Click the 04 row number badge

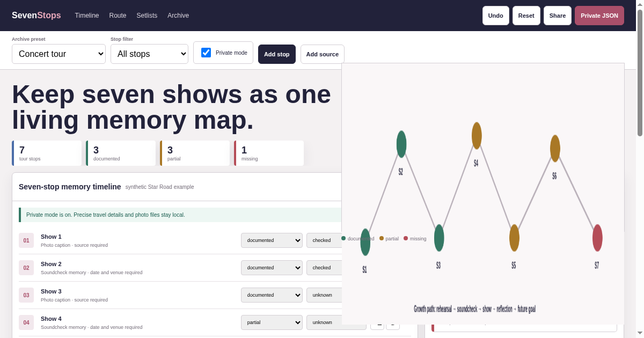pyautogui.click(x=26, y=322)
